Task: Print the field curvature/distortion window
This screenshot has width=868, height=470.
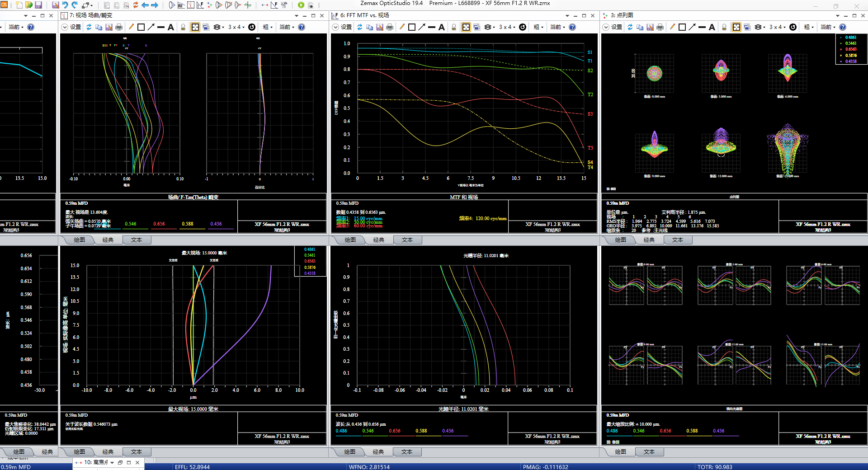Action: (119, 27)
